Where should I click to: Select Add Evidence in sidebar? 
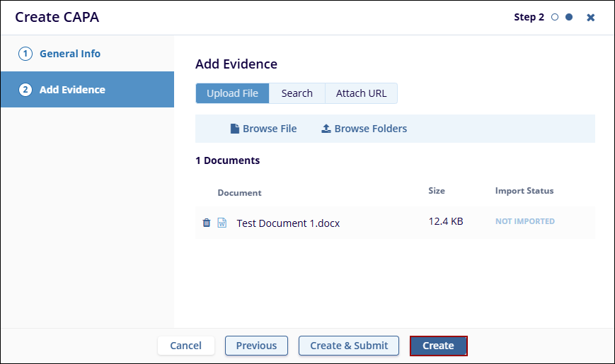72,90
